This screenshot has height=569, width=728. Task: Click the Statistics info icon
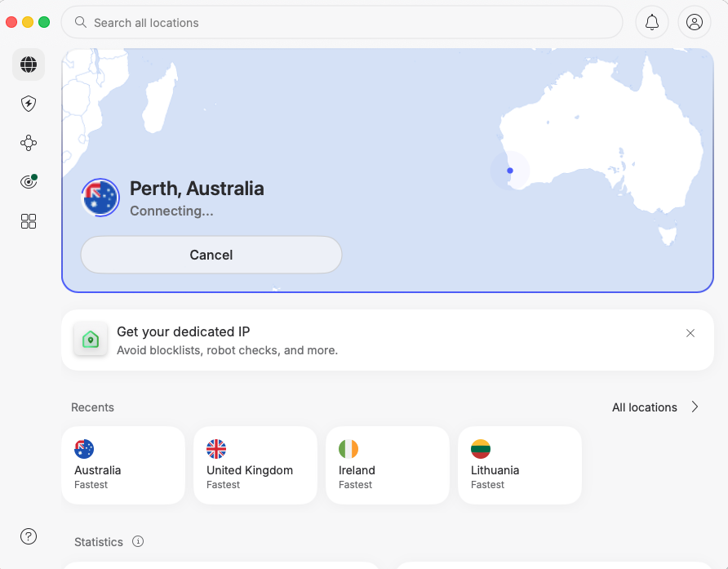tap(138, 541)
